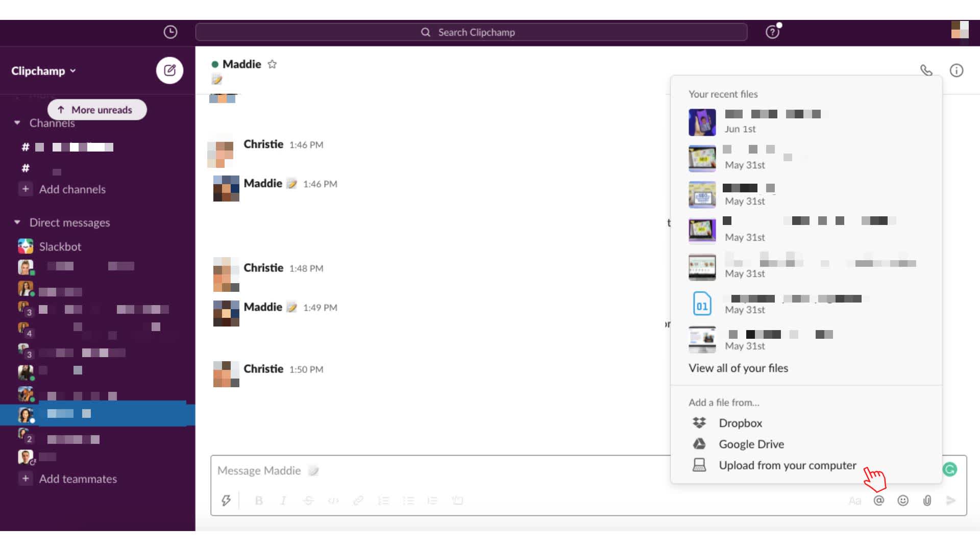Click the 1:48 PM timestamp

coord(306,268)
